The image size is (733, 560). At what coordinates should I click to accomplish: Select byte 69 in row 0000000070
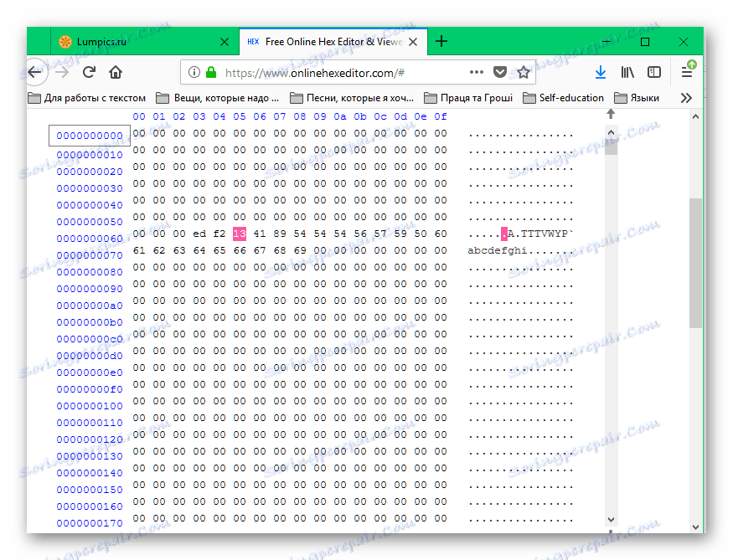[300, 250]
